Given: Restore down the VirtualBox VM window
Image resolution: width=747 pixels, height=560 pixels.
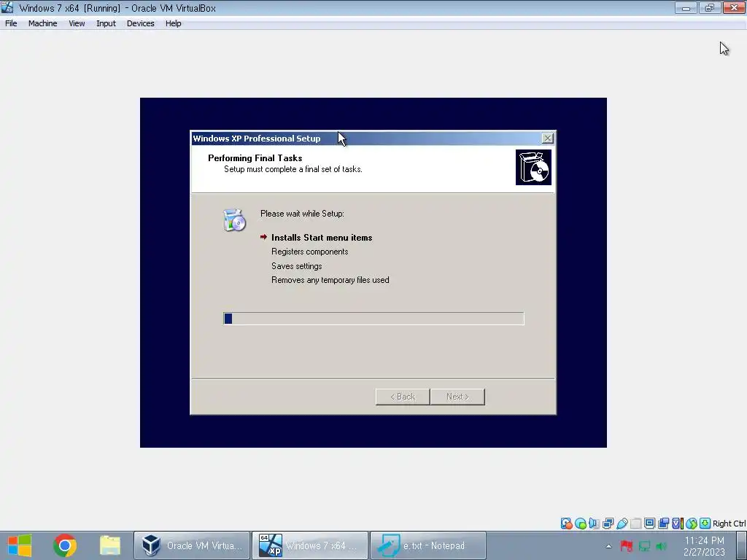Looking at the screenshot, I should point(709,7).
